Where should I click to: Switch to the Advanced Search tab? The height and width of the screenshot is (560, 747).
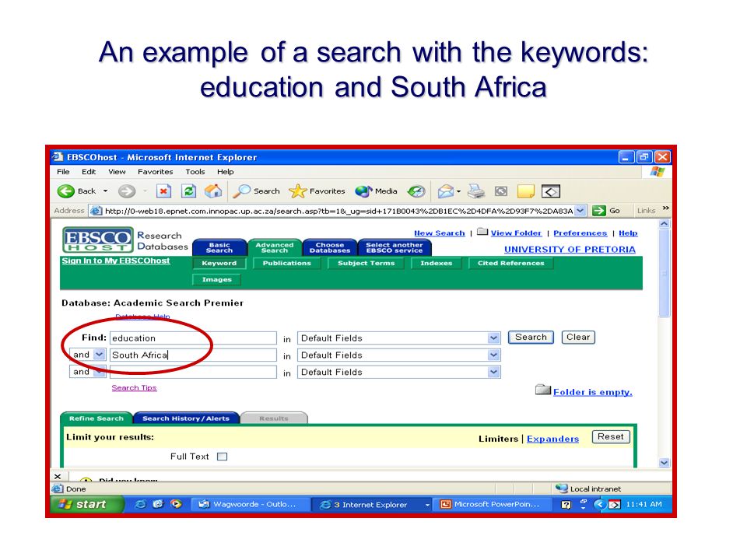point(275,247)
